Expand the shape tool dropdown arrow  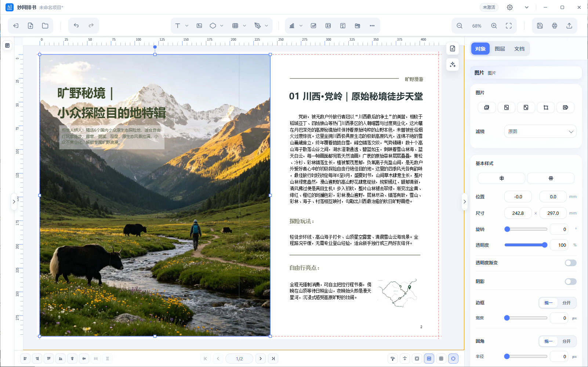pyautogui.click(x=222, y=26)
